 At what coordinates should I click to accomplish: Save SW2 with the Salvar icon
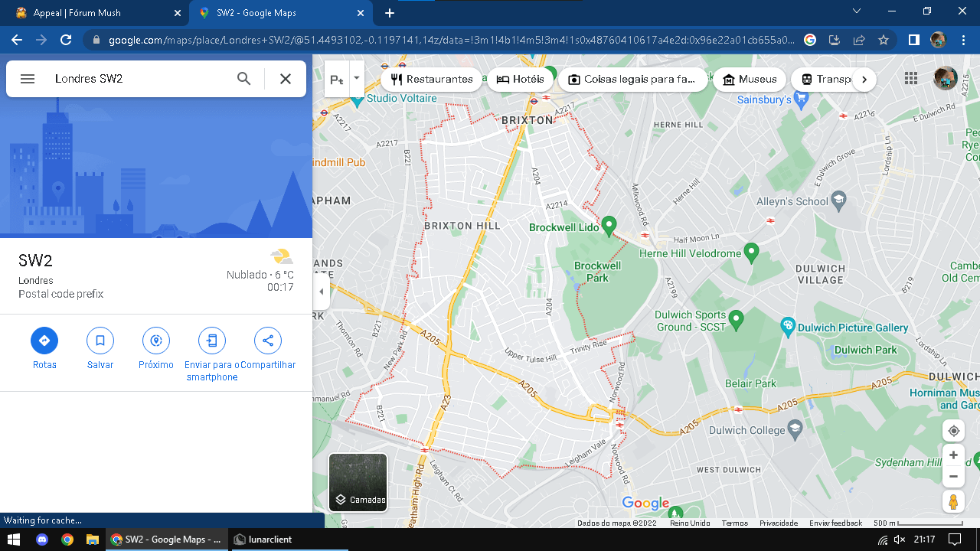pos(100,341)
